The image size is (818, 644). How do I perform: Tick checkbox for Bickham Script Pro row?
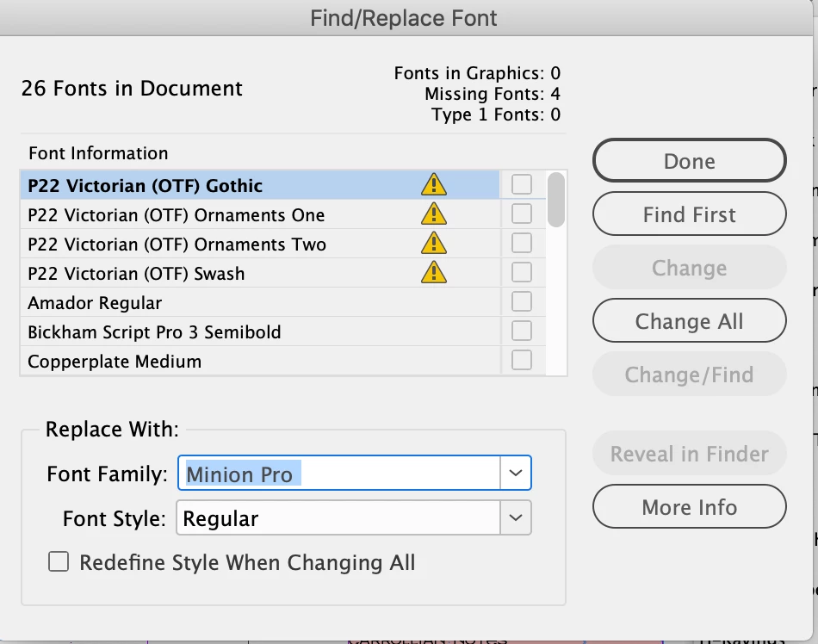pyautogui.click(x=522, y=331)
